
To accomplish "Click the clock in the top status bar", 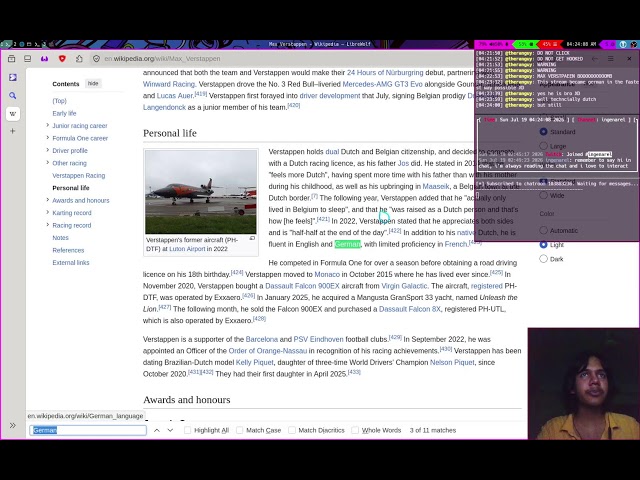I will tap(582, 44).
